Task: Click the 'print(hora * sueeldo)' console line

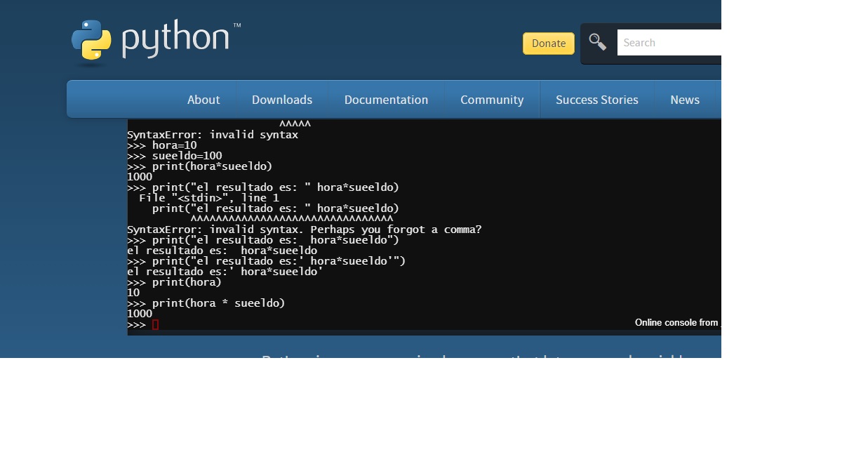Action: coord(218,303)
